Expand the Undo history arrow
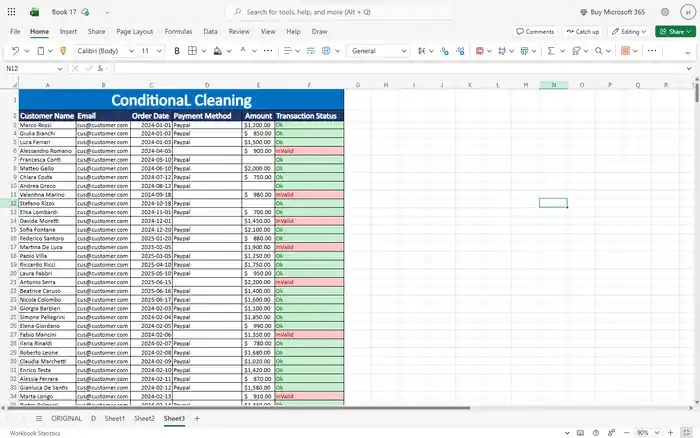 (27, 51)
